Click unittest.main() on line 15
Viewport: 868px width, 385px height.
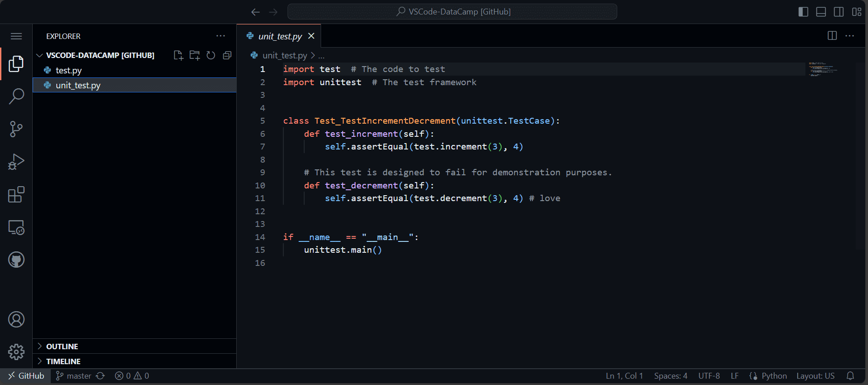coord(343,250)
